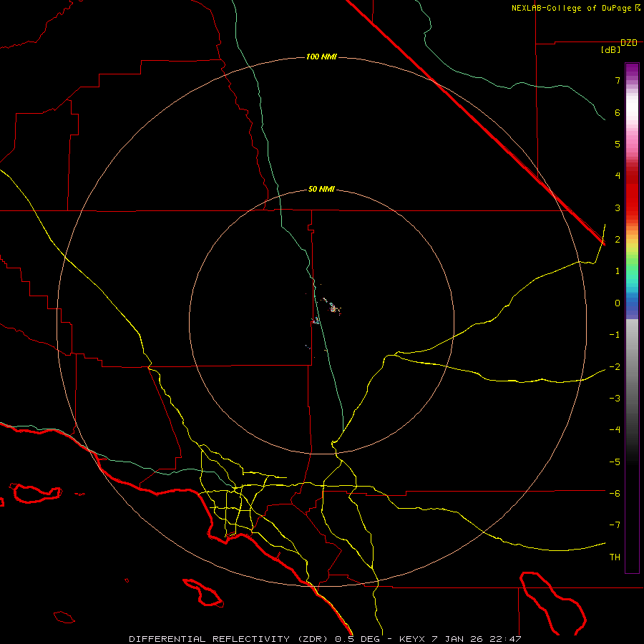The image size is (644, 644).
Task: Click the KEYX station identifier in caption
Action: 411,639
